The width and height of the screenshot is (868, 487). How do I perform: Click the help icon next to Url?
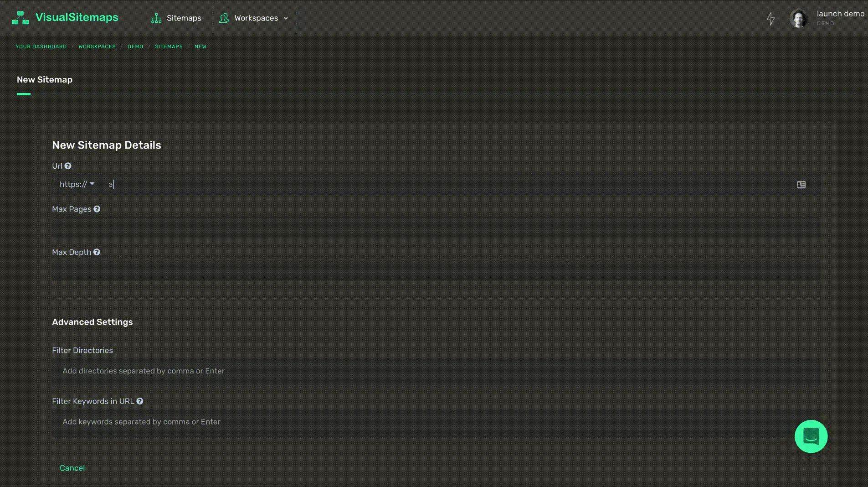pyautogui.click(x=68, y=166)
